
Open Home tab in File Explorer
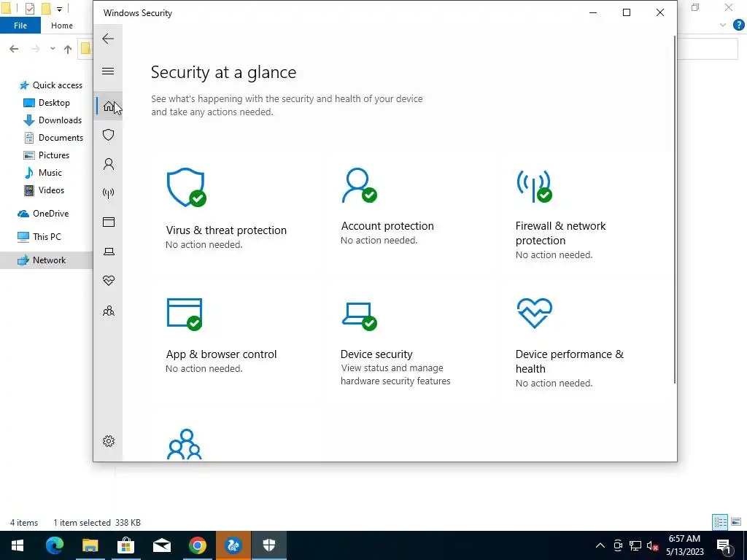tap(62, 26)
